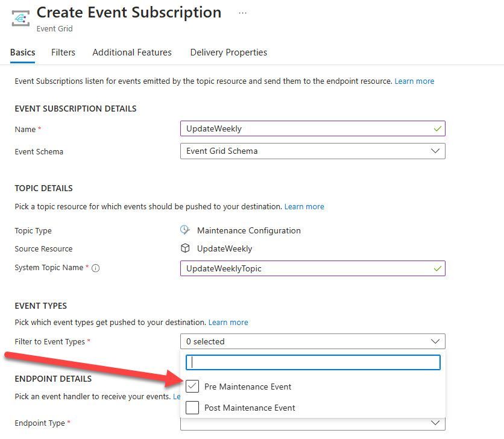The width and height of the screenshot is (504, 439).
Task: Open the ellipsis more options menu
Action: tap(242, 13)
